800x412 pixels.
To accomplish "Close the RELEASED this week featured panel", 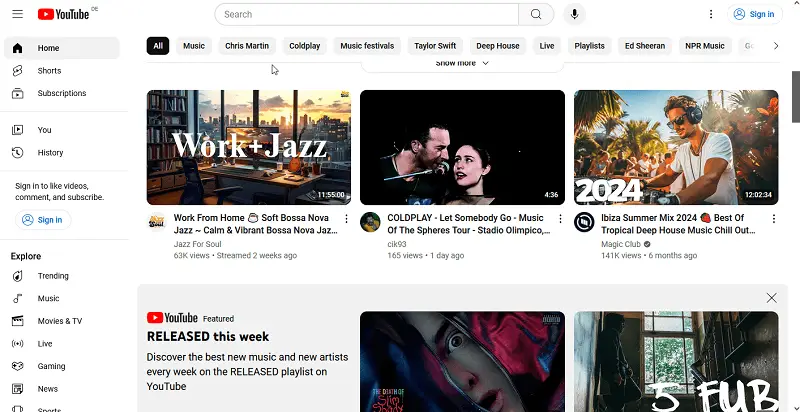I will click(771, 298).
